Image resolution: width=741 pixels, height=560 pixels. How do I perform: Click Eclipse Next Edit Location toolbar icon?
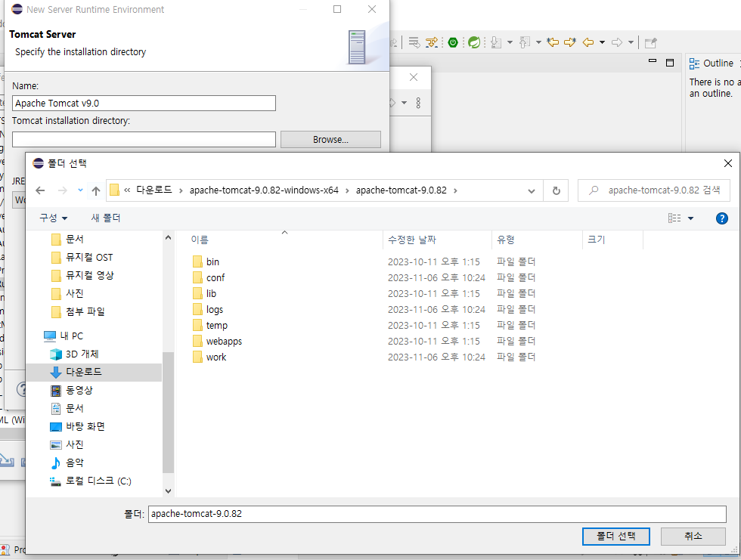(570, 42)
